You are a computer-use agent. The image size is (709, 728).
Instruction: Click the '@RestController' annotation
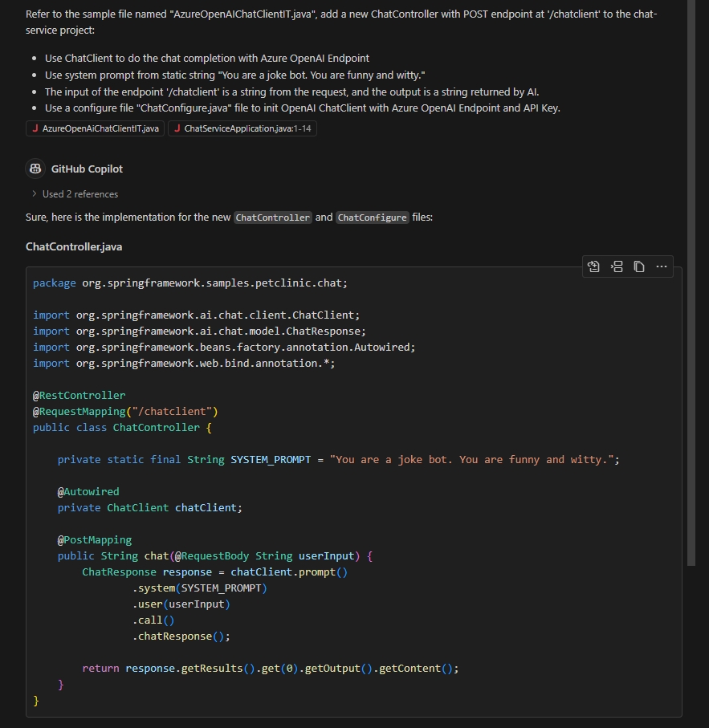point(79,395)
